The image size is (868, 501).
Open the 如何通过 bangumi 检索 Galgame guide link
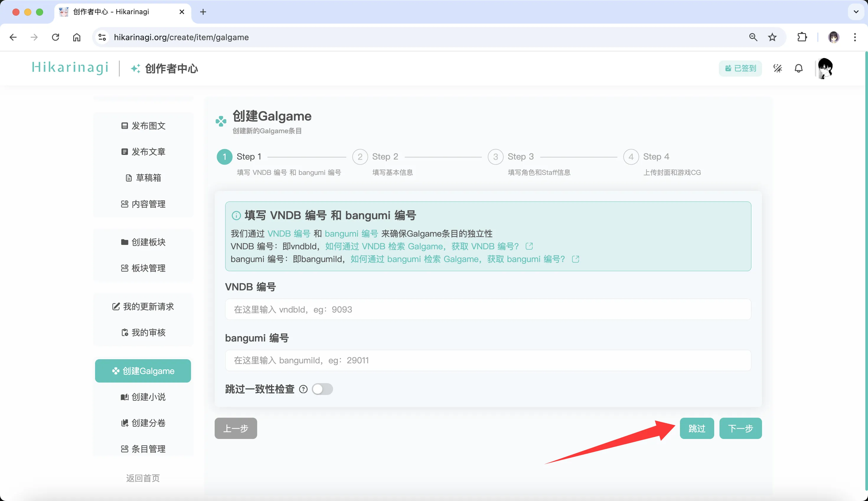pos(458,259)
